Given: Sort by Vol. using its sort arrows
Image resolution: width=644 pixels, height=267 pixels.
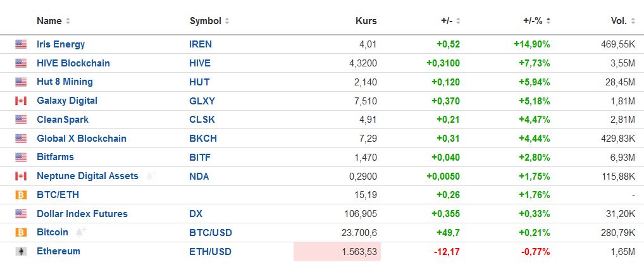Looking at the screenshot, I should pyautogui.click(x=632, y=21).
